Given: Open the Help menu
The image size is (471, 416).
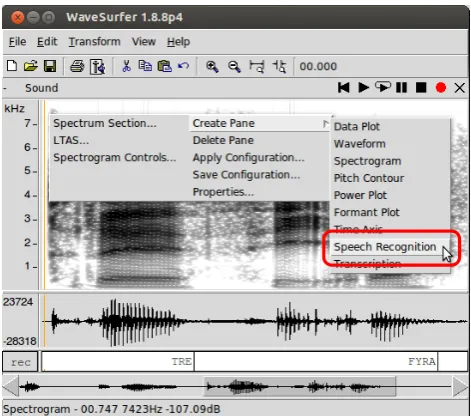Looking at the screenshot, I should [178, 42].
